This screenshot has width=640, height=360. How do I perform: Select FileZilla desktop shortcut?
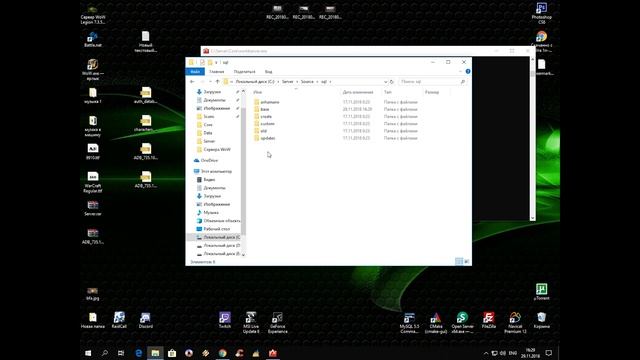pos(489,320)
